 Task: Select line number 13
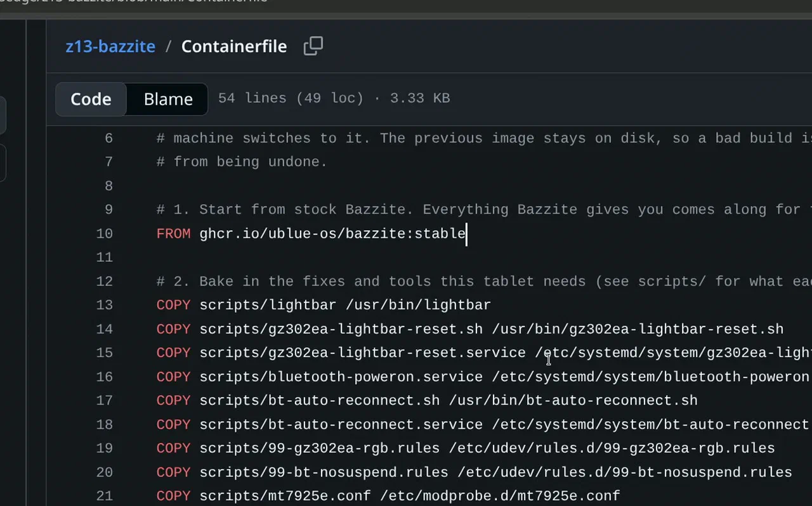(105, 305)
